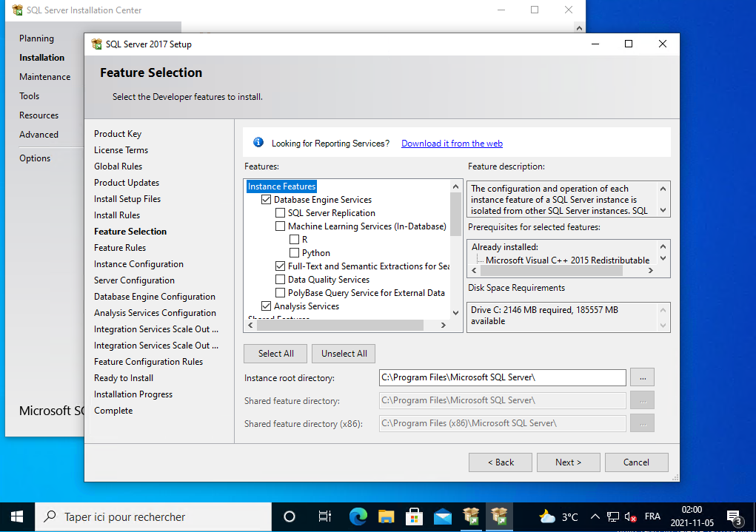Check the Python feature checkbox

(294, 253)
